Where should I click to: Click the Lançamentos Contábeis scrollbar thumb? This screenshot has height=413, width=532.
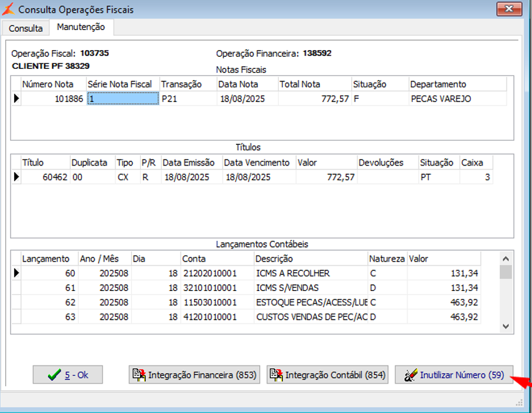505,272
